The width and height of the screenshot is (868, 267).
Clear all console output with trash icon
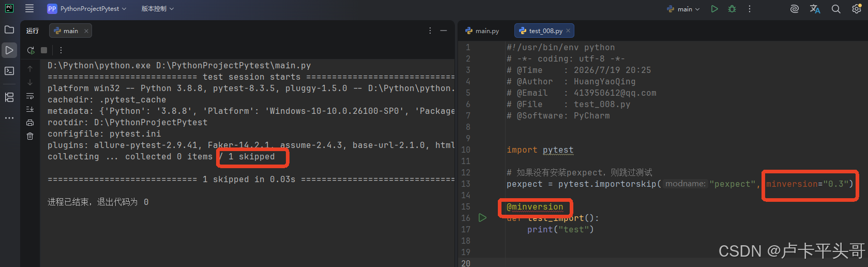coord(30,136)
